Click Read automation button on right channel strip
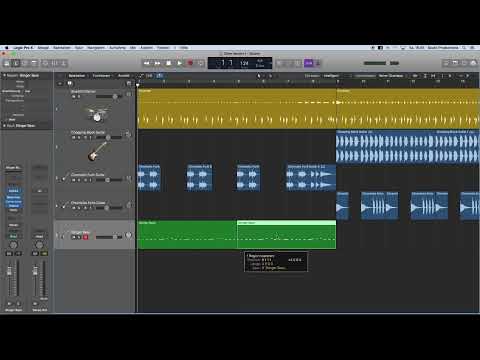Image resolution: width=480 pixels, height=360 pixels. pos(39,236)
